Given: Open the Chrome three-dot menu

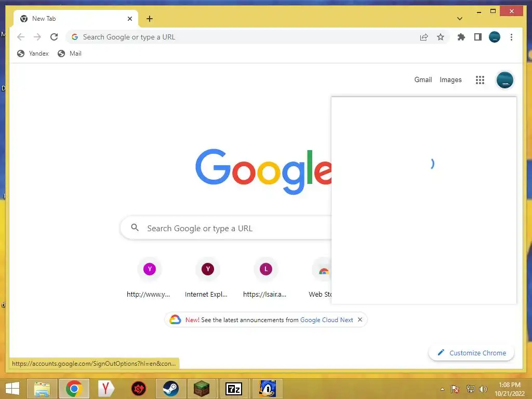Looking at the screenshot, I should (511, 37).
